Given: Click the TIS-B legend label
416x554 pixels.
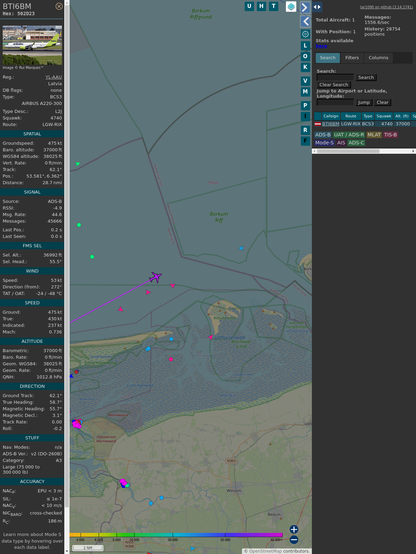Looking at the screenshot, I should point(390,135).
